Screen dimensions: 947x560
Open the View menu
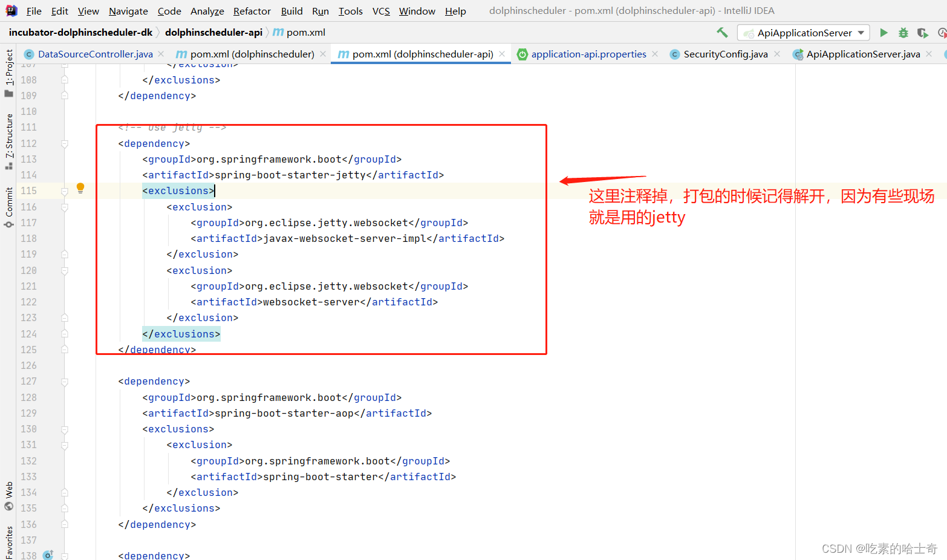(x=88, y=11)
